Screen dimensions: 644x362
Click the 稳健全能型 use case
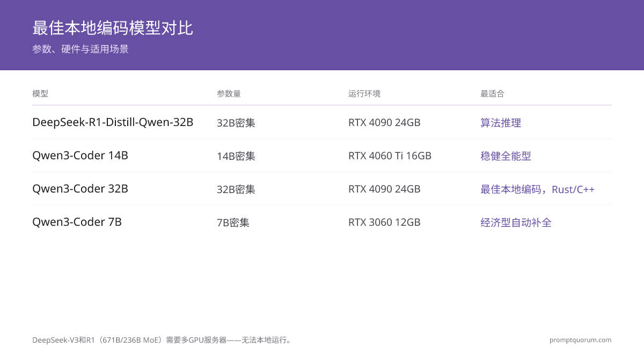coord(506,156)
